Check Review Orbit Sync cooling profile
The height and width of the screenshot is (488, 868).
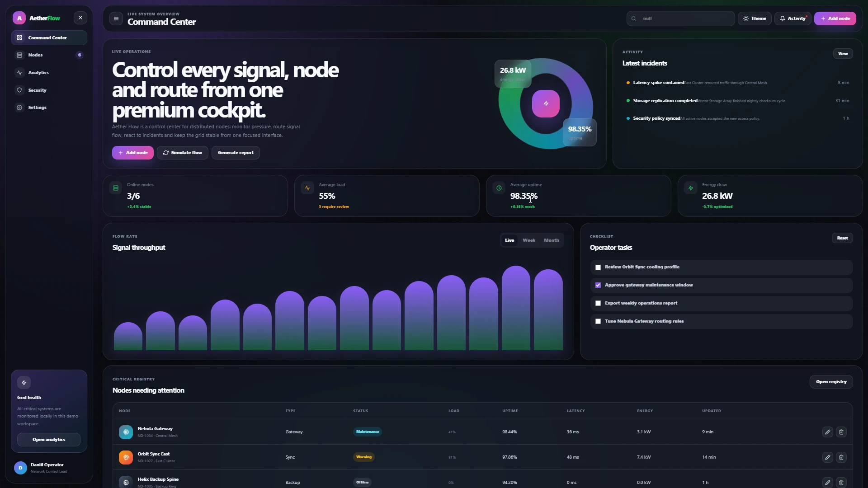[x=598, y=267]
